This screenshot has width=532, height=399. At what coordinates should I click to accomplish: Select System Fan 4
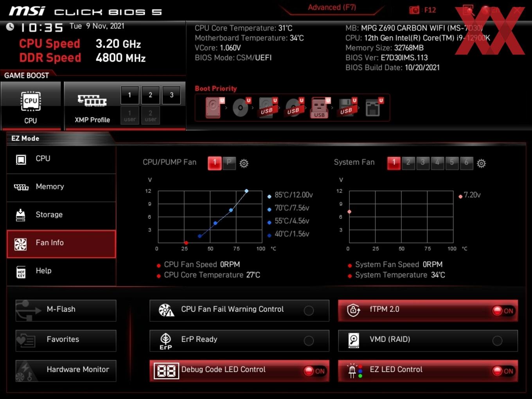tap(437, 163)
